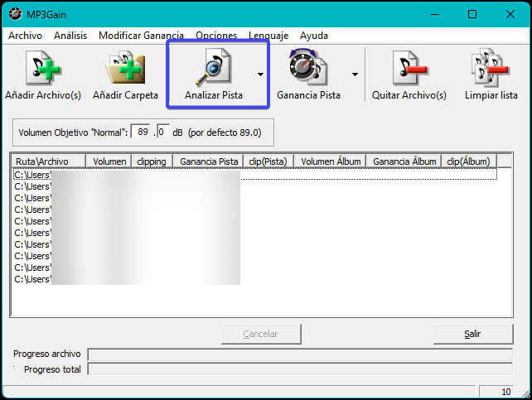Screen dimensions: 532x400
Task: Sort by the Ganancia Pista column header
Action: pyautogui.click(x=209, y=161)
